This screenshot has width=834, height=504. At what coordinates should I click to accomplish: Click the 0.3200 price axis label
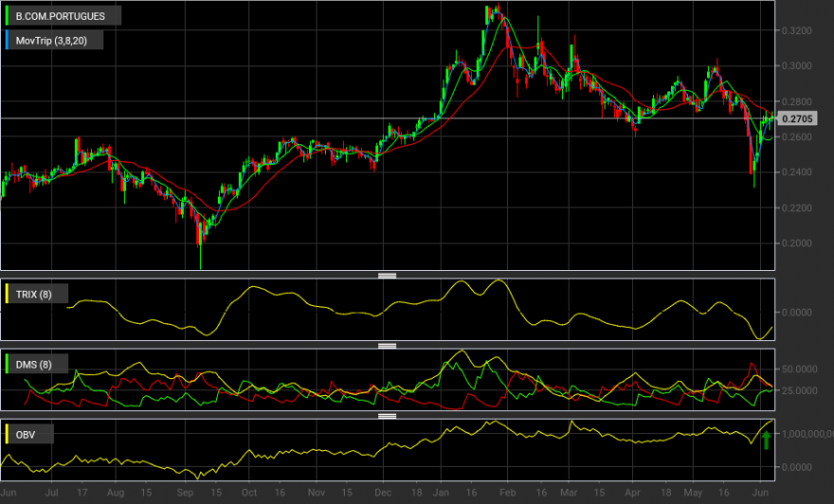(x=797, y=31)
